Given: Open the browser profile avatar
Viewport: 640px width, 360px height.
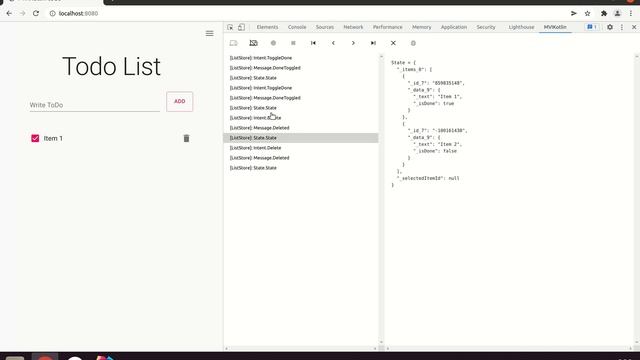Looking at the screenshot, I should coord(617,13).
